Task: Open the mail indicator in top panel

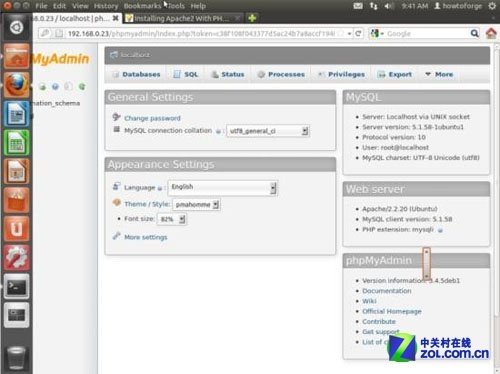Action: tap(358, 6)
